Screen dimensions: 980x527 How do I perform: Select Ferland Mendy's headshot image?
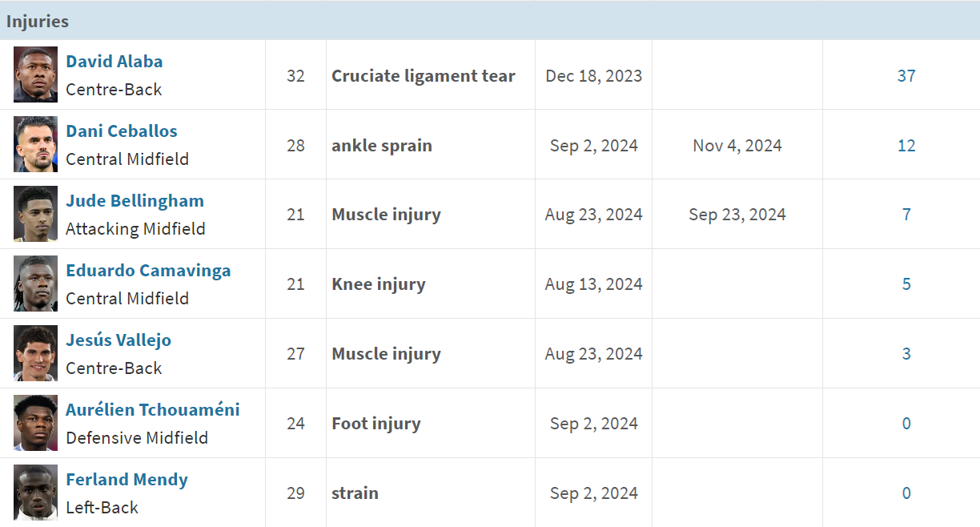(x=35, y=493)
